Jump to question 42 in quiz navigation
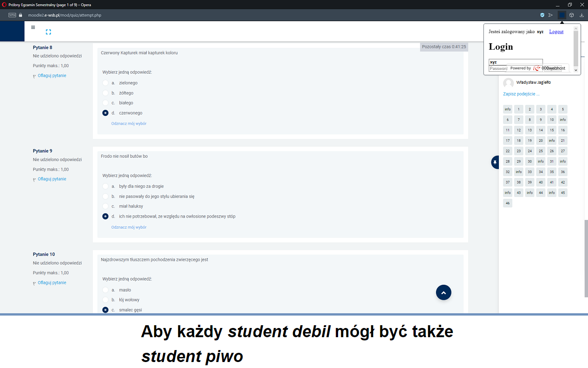588x368 pixels. (563, 182)
